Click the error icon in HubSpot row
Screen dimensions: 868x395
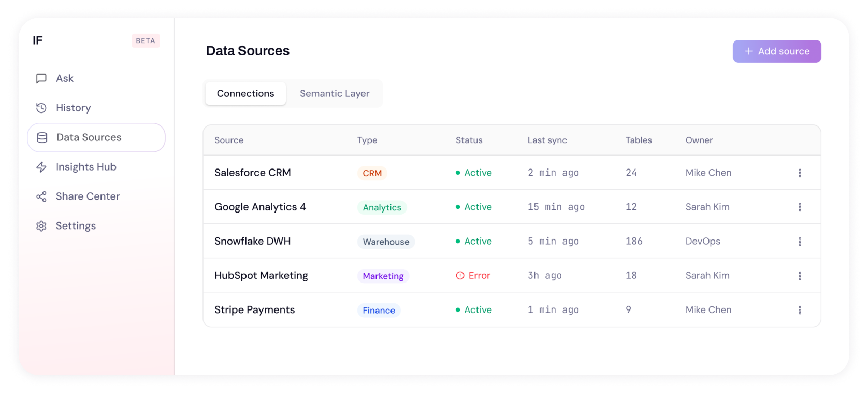pyautogui.click(x=460, y=276)
